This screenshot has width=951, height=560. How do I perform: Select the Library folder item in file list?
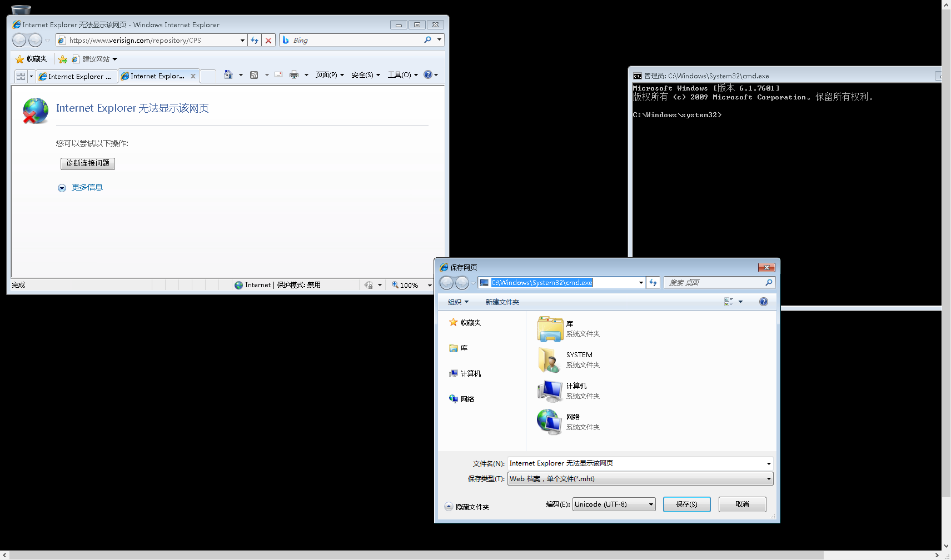click(569, 328)
